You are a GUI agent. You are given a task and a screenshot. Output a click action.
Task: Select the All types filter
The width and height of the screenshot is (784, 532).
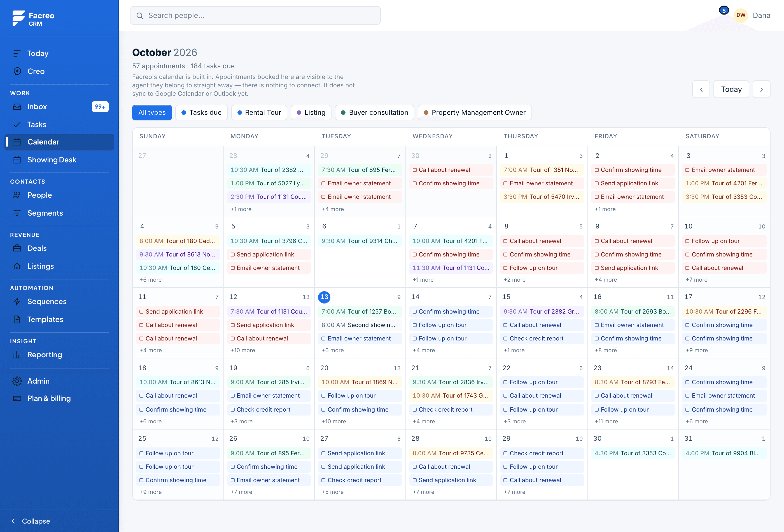[x=152, y=113]
